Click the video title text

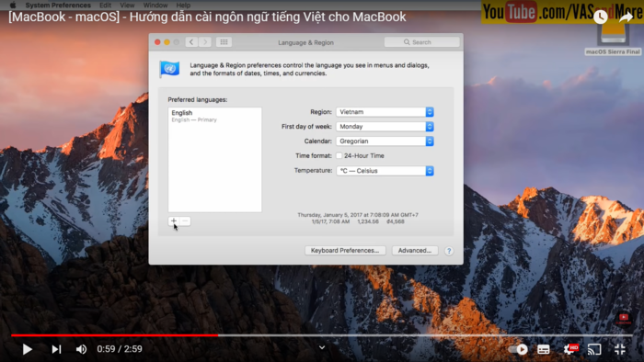point(207,17)
